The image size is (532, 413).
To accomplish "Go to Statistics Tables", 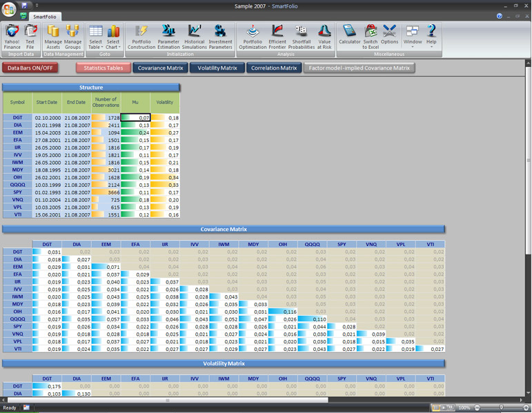I will tap(103, 68).
